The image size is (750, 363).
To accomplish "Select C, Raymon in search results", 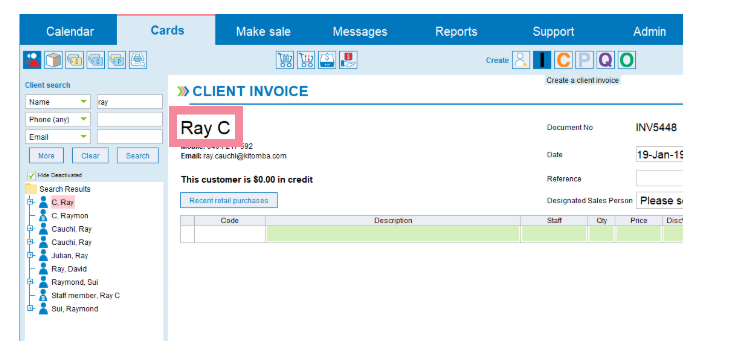I will [70, 216].
